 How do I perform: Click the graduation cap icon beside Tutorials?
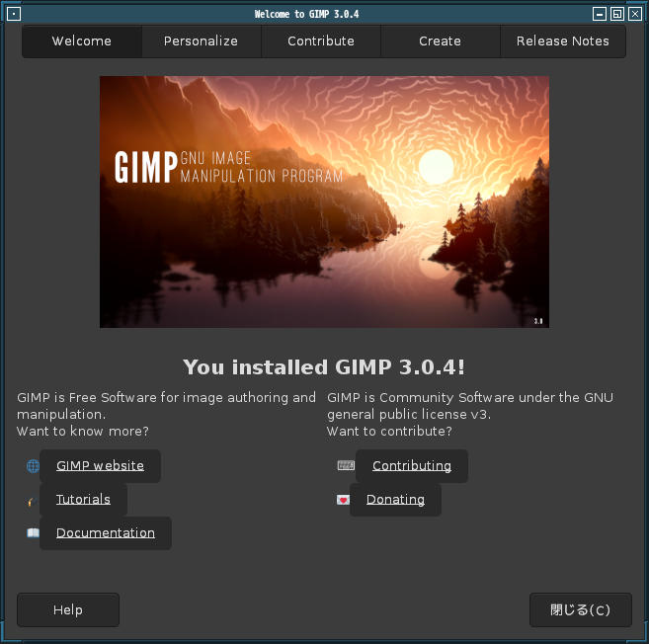coord(33,501)
